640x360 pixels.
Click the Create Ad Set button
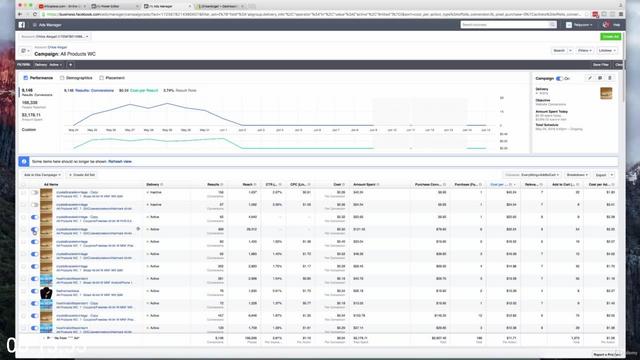click(x=82, y=175)
